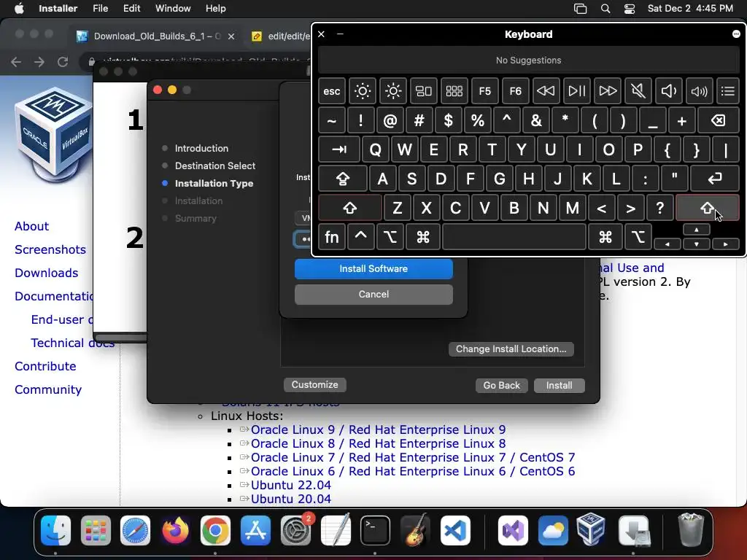
Task: Open the Screenshots link in the sidebar
Action: (x=50, y=249)
